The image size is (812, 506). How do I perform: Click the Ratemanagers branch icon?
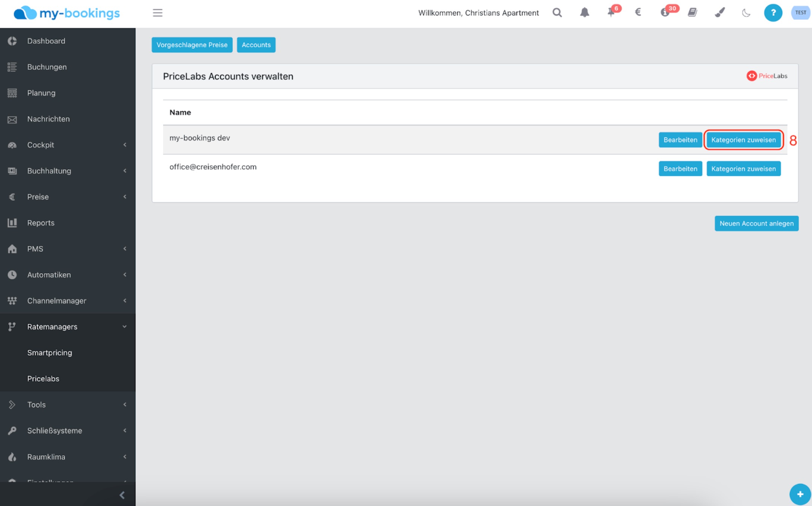click(12, 327)
